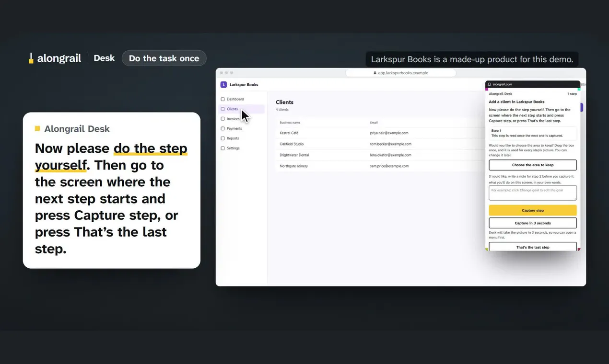609x364 pixels.
Task: Click the Email column header
Action: (374, 123)
